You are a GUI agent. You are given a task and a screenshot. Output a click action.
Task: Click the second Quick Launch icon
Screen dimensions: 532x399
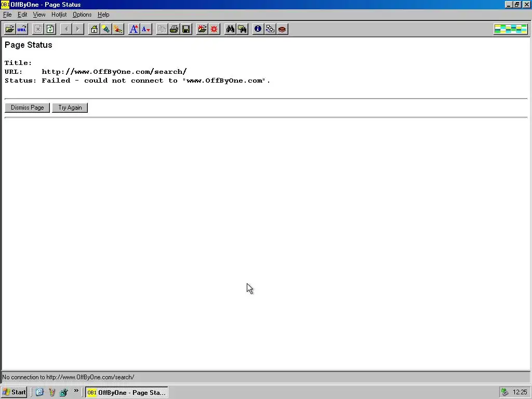point(51,392)
